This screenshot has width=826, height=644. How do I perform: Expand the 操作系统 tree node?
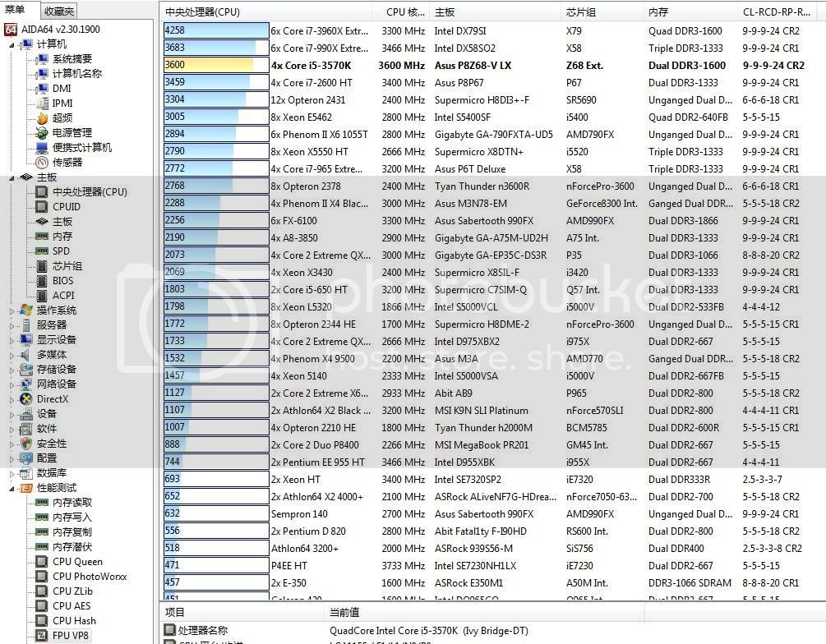[x=12, y=310]
